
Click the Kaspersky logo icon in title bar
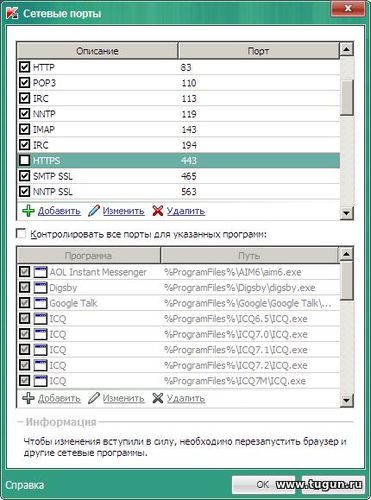12,13
